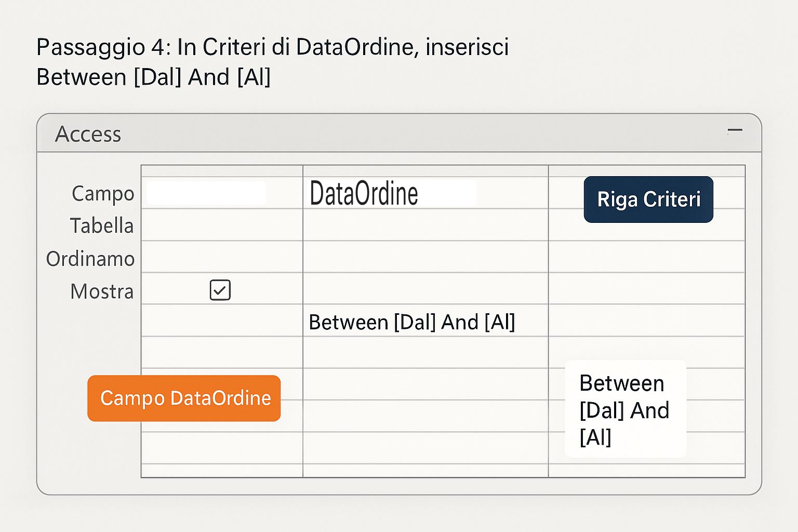Select criteria cell containing Between [Dal] And [Al]
The width and height of the screenshot is (798, 532).
pos(411,322)
